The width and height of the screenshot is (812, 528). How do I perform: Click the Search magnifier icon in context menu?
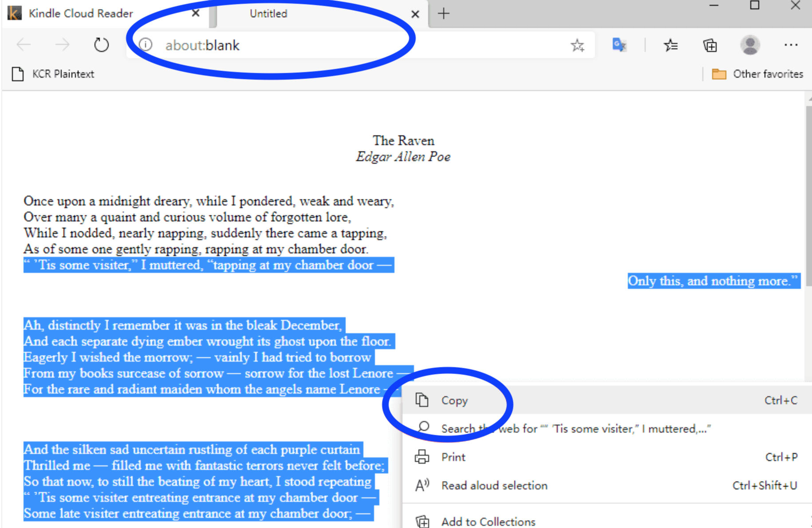[423, 427]
